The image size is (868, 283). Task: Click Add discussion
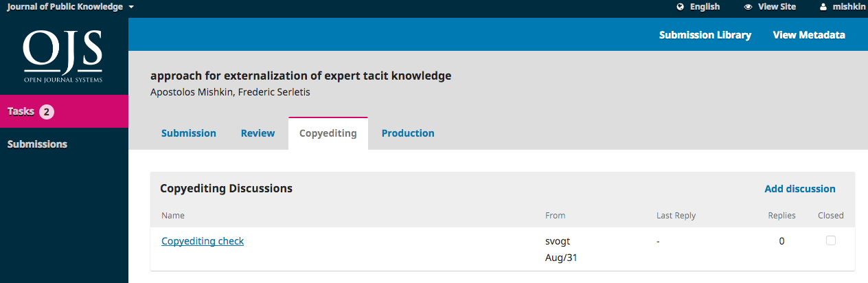point(800,189)
